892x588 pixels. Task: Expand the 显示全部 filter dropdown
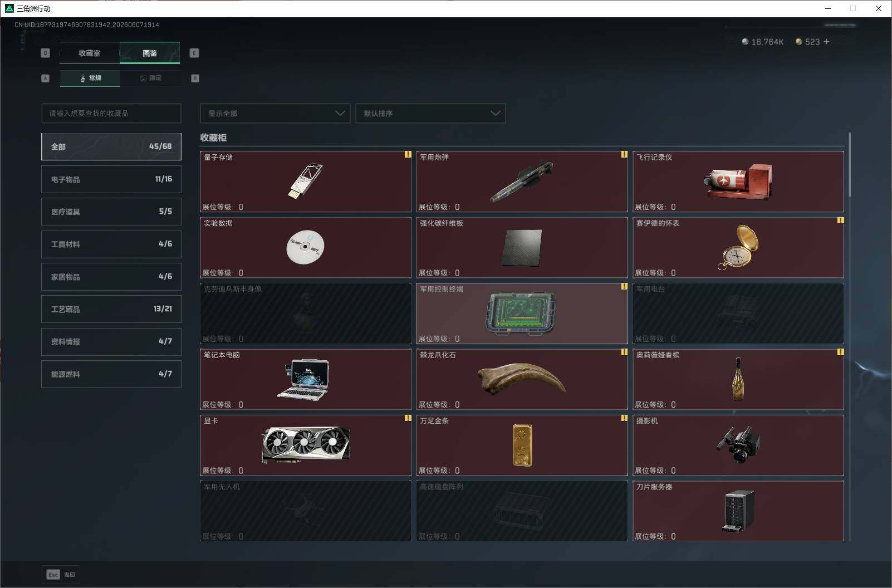click(x=275, y=113)
